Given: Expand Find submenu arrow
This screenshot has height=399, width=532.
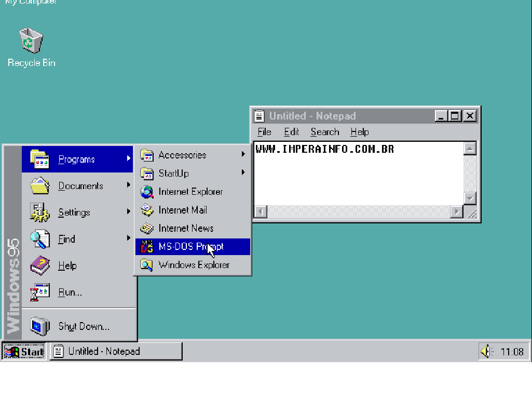Looking at the screenshot, I should pos(129,238).
